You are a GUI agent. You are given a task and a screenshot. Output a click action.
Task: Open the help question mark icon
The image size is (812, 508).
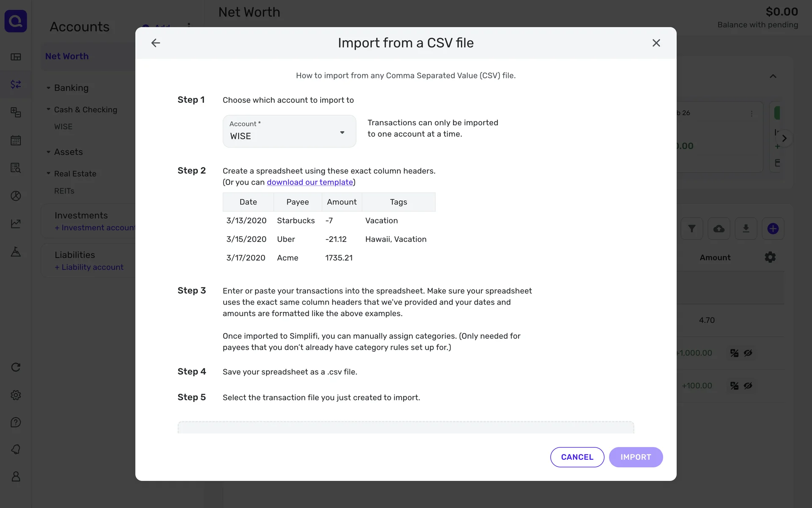16,422
